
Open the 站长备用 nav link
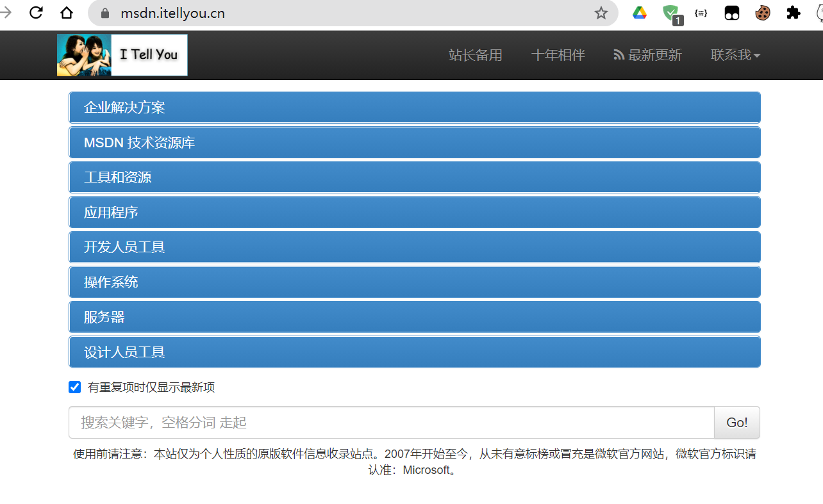[x=476, y=55]
